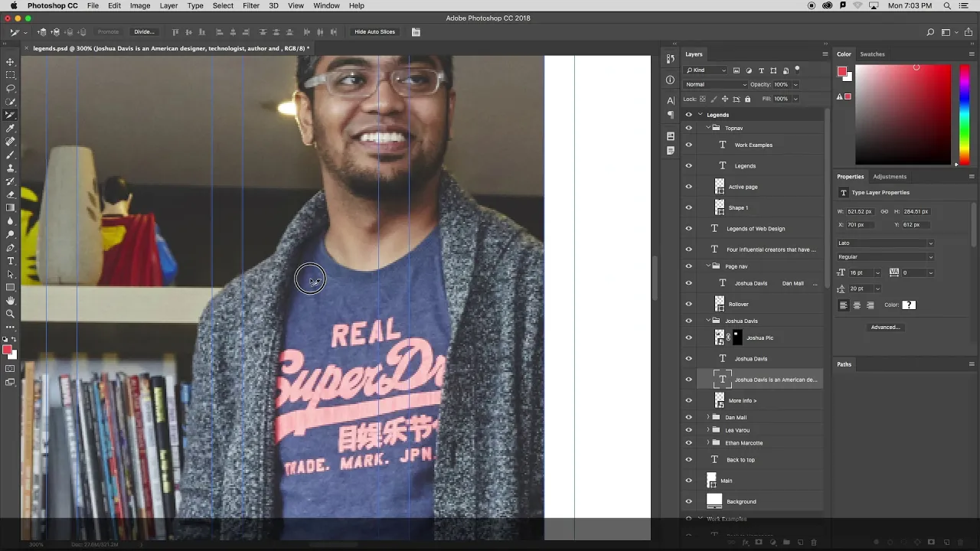Filter layers by adjustment layers icon

point(749,70)
